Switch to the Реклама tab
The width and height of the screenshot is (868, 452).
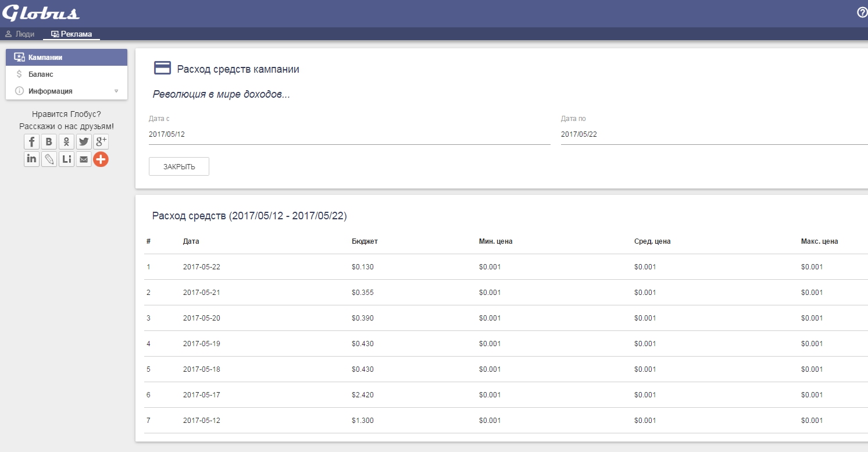(x=72, y=34)
